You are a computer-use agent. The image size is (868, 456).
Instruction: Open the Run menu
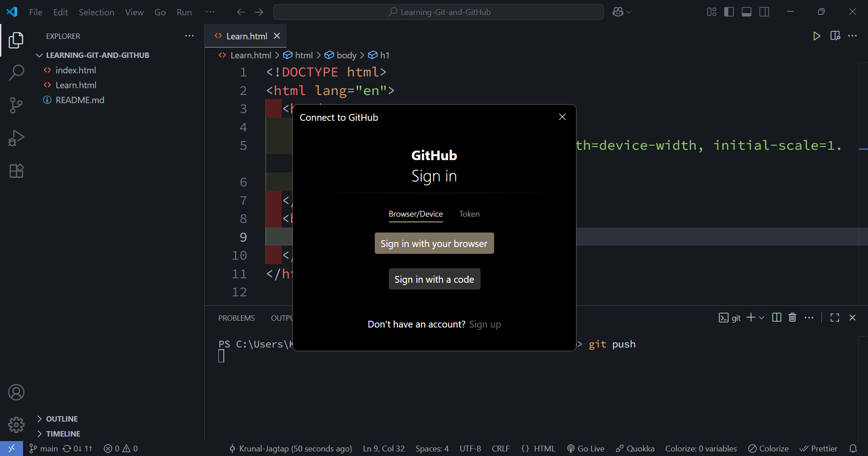184,12
